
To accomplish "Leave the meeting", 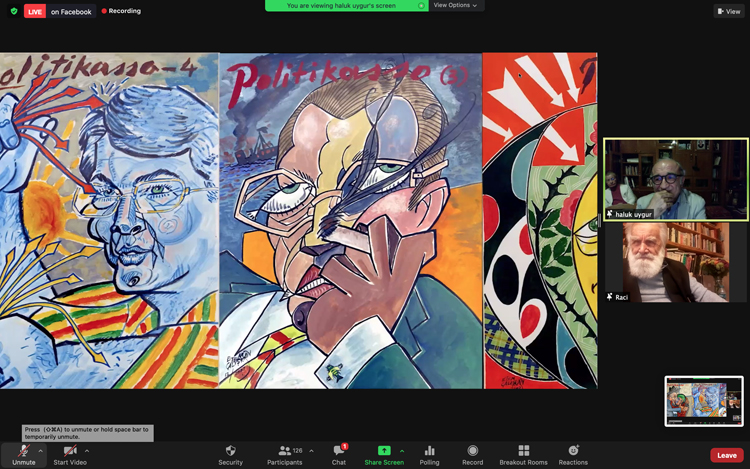I will click(727, 455).
